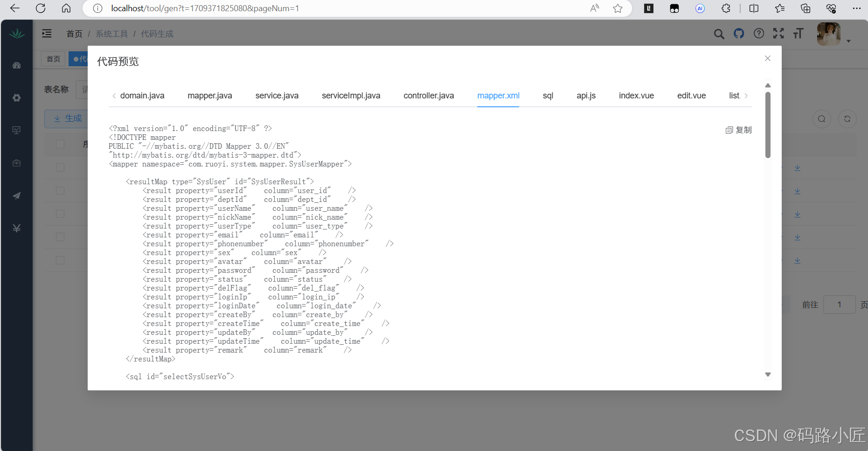
Task: Check the select-all checkbox in the table header
Action: pos(60,144)
